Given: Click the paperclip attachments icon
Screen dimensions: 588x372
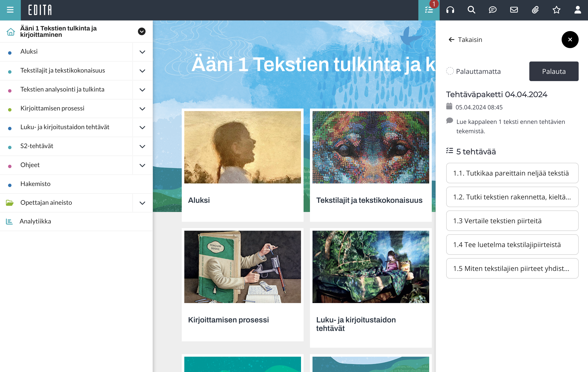Looking at the screenshot, I should 535,10.
